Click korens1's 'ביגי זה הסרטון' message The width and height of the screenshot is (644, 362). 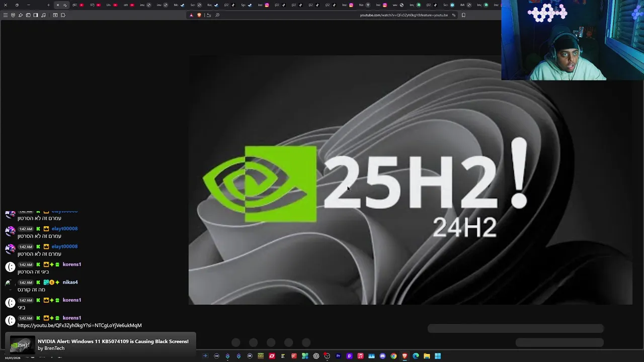tap(33, 272)
